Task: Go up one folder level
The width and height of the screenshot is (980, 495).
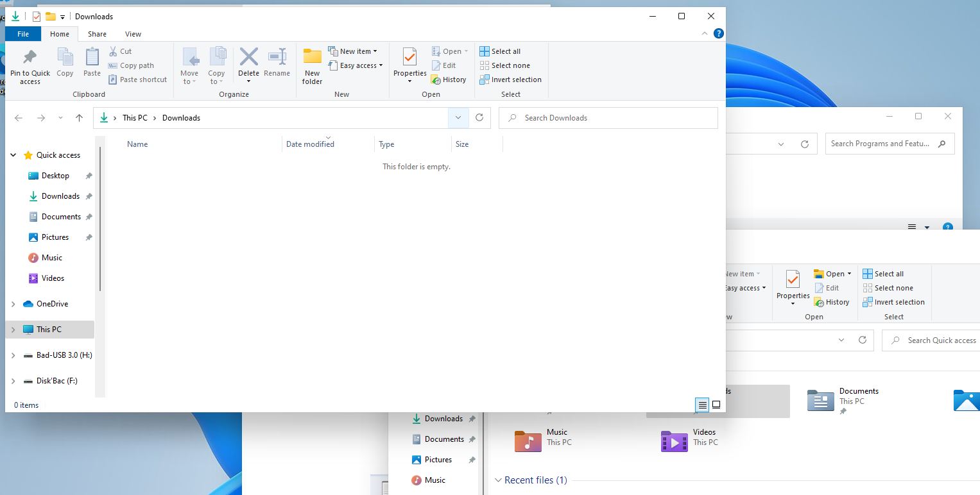Action: 80,118
